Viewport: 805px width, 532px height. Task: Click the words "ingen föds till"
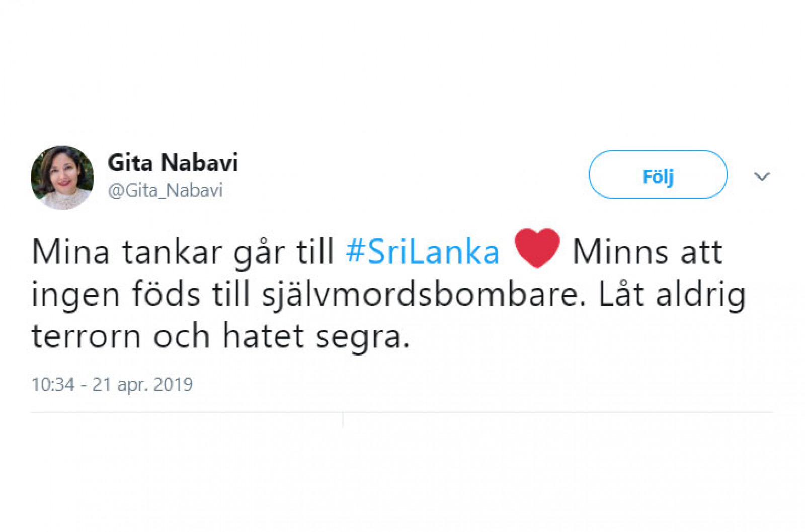pos(140,295)
